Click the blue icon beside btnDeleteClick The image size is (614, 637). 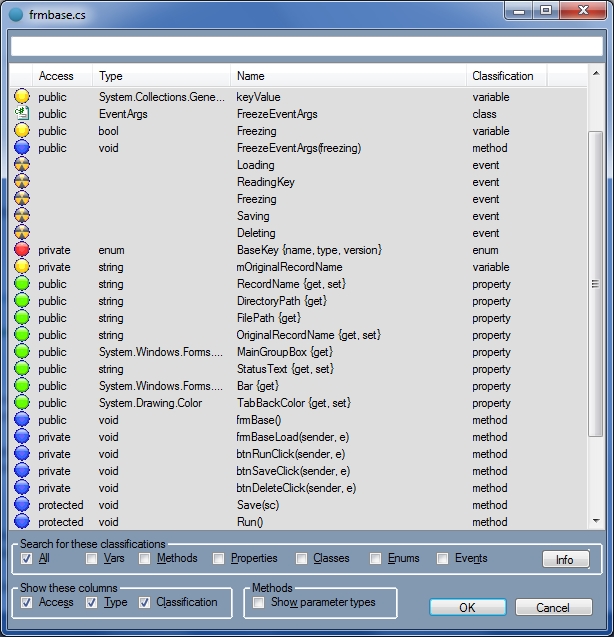pyautogui.click(x=22, y=488)
